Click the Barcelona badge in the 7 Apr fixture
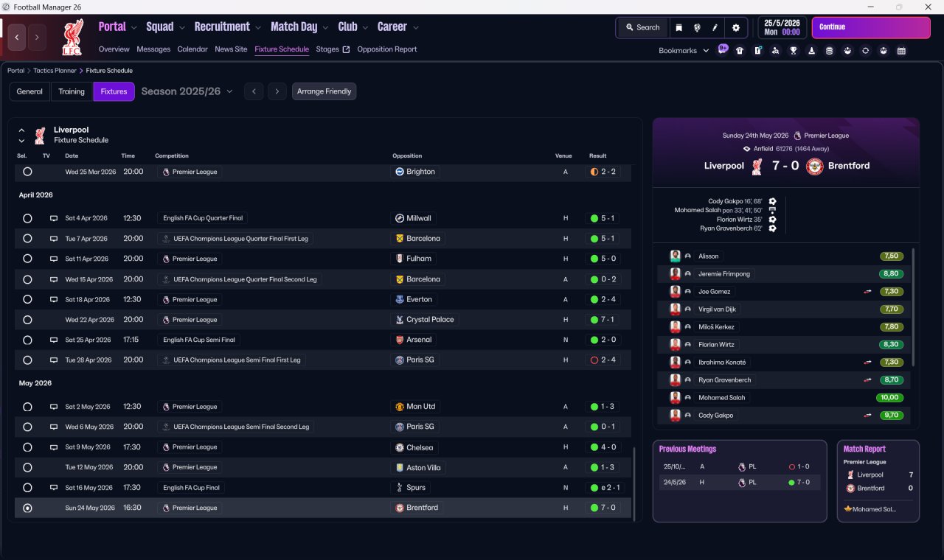Screen dimensions: 944x560 (x=400, y=239)
